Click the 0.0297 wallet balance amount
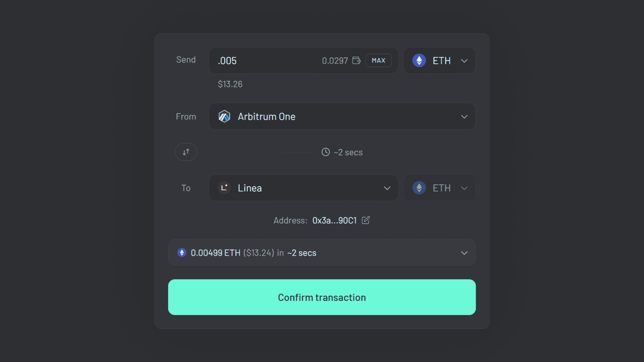 tap(335, 60)
